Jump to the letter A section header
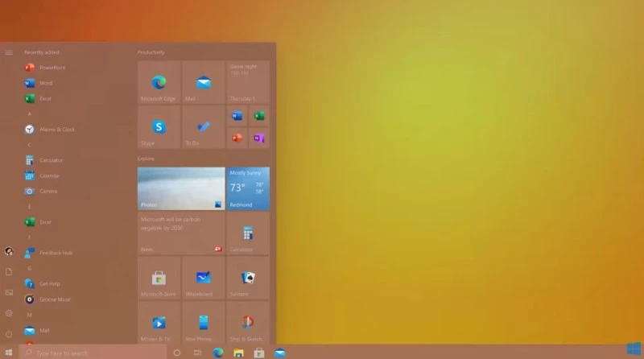 tap(29, 113)
